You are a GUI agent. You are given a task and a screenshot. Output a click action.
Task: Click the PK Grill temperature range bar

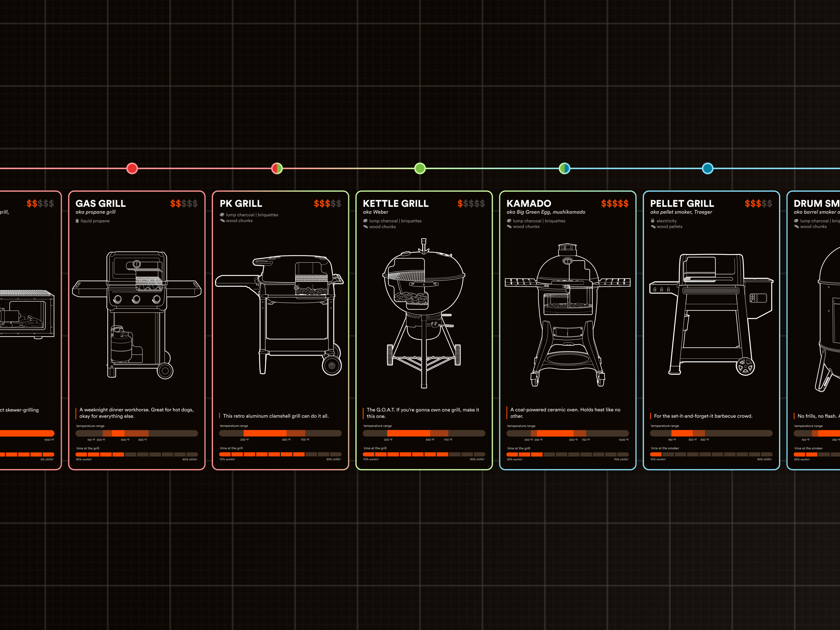[x=280, y=433]
